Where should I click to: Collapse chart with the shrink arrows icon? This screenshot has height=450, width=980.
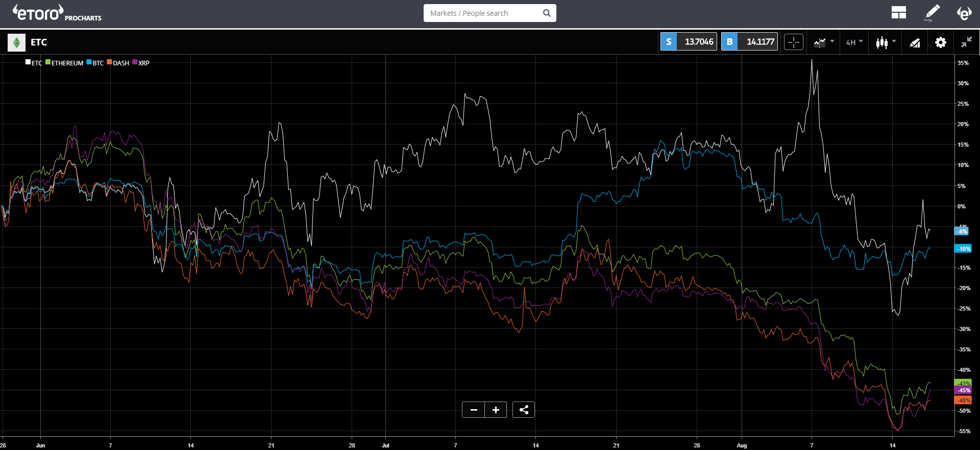(x=966, y=42)
